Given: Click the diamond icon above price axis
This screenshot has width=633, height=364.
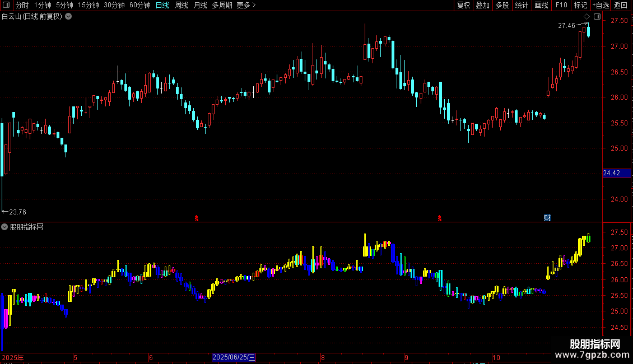Looking at the screenshot, I should tap(587, 17).
